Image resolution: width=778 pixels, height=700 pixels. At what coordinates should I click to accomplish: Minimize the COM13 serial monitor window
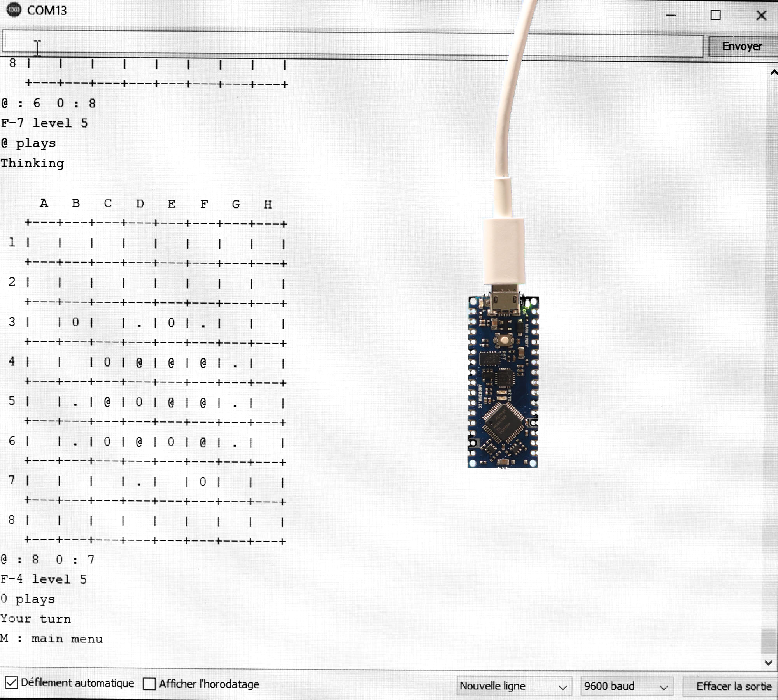point(671,15)
